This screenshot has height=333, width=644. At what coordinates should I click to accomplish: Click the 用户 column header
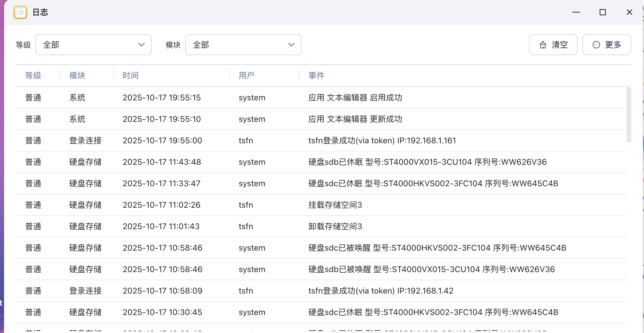click(247, 75)
